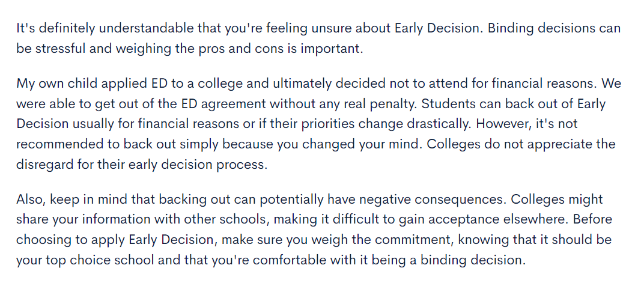
Task: Click phrase "choosing to apply Early Decision"
Action: pyautogui.click(x=117, y=240)
